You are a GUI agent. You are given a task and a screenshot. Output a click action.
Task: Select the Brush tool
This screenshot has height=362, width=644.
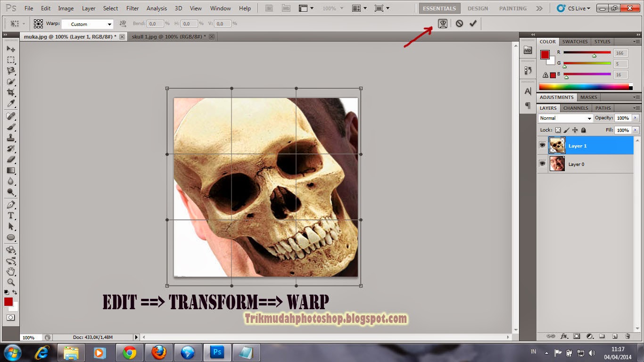(x=11, y=127)
